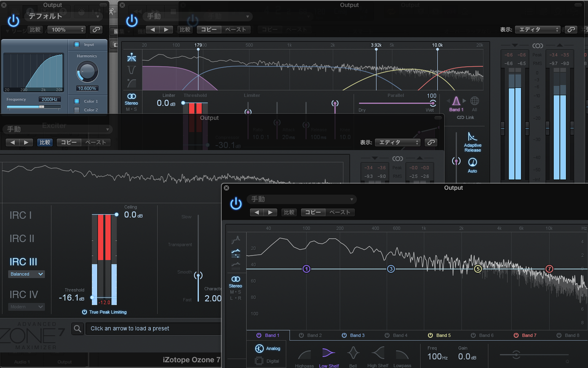Open the デフォルト preset dropdown in Exciter
This screenshot has width=588, height=368.
click(x=64, y=16)
